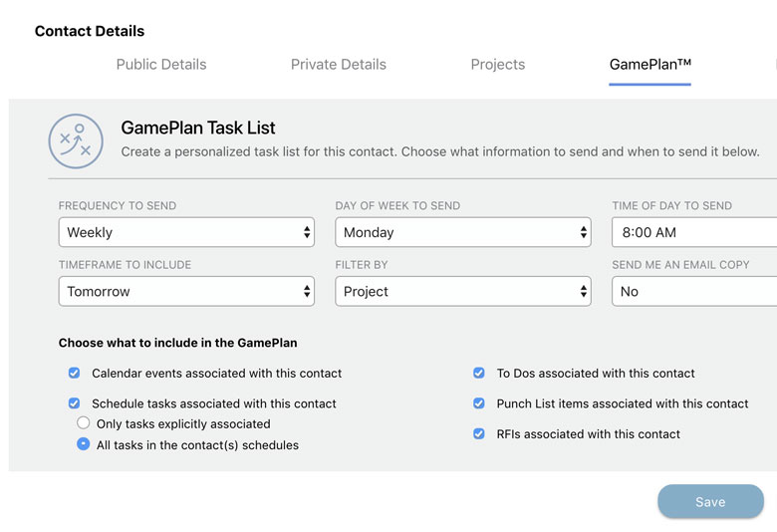777x532 pixels.
Task: Uncheck To Dos associated with this contact
Action: [479, 373]
